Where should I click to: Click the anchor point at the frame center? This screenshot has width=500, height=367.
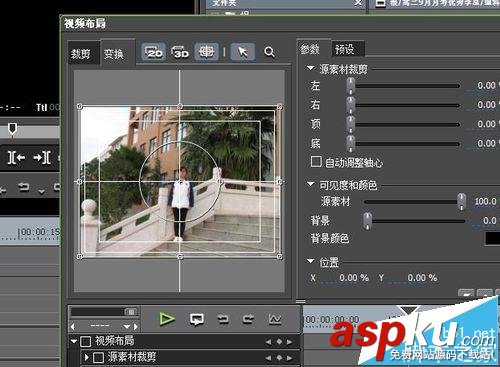click(x=180, y=182)
